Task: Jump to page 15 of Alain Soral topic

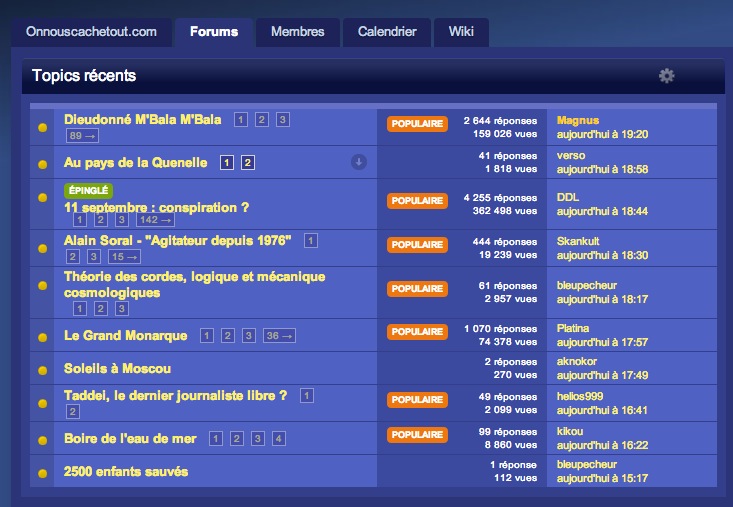Action: [124, 257]
